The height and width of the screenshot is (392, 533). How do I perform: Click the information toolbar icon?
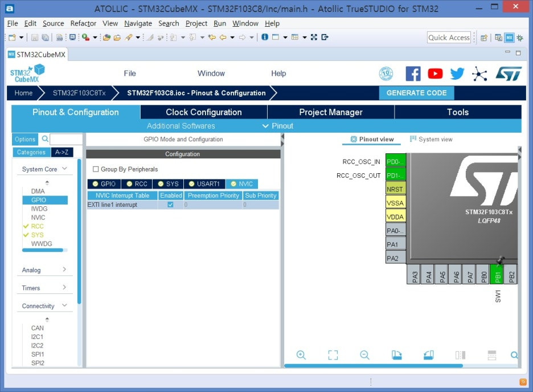pyautogui.click(x=265, y=37)
